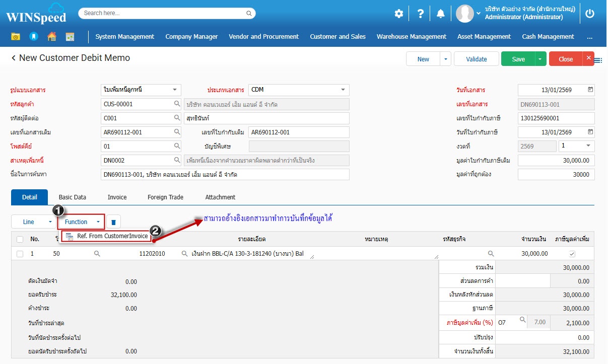Image resolution: width=608 pixels, height=364 pixels.
Task: Go to home icon in toolbar
Action: [51, 37]
